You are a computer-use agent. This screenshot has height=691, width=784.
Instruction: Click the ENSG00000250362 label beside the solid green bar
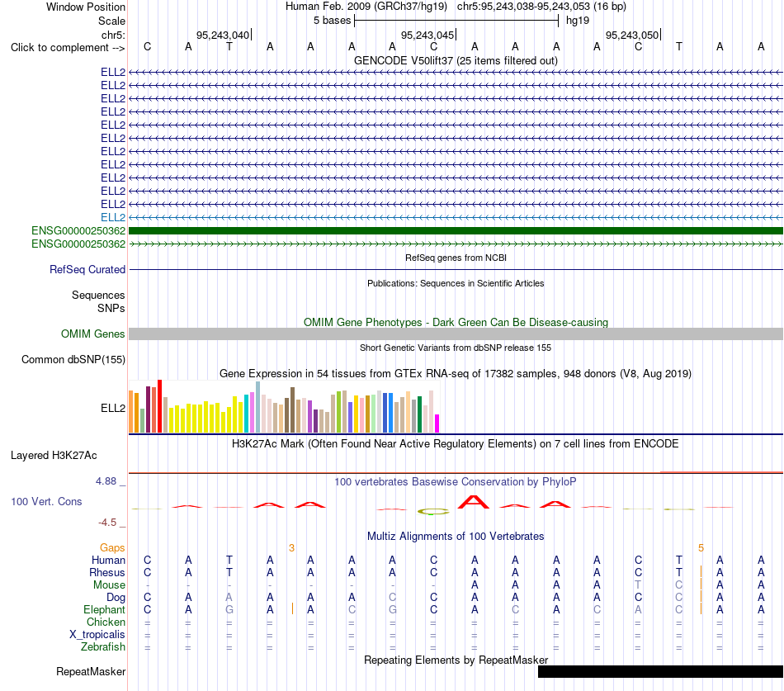click(78, 230)
